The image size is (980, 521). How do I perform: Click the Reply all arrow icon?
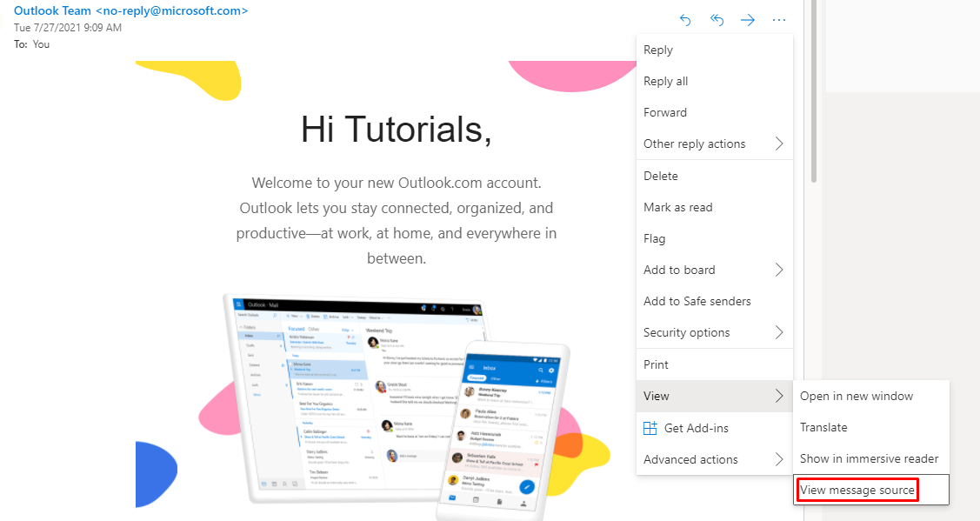tap(717, 20)
